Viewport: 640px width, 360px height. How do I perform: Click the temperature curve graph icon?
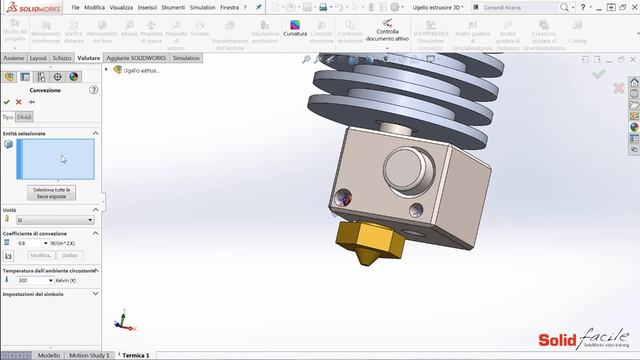8,256
